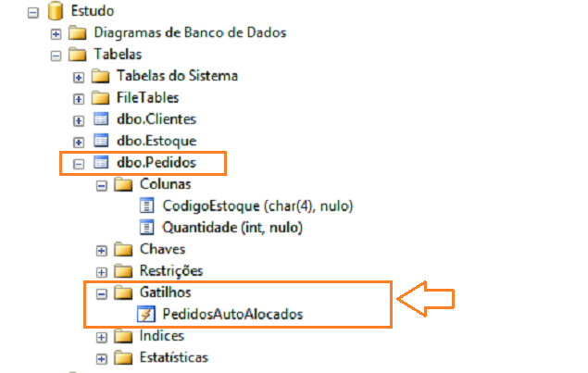Viewport: 588px width, 373px height.
Task: Expand the Tabelas do Sistema folder
Action: 79,78
